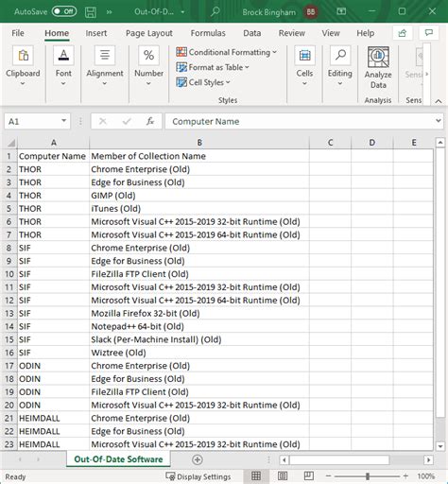
Task: Select cell 'Mozilla Firefox 32-bit (Old)'
Action: pyautogui.click(x=199, y=313)
